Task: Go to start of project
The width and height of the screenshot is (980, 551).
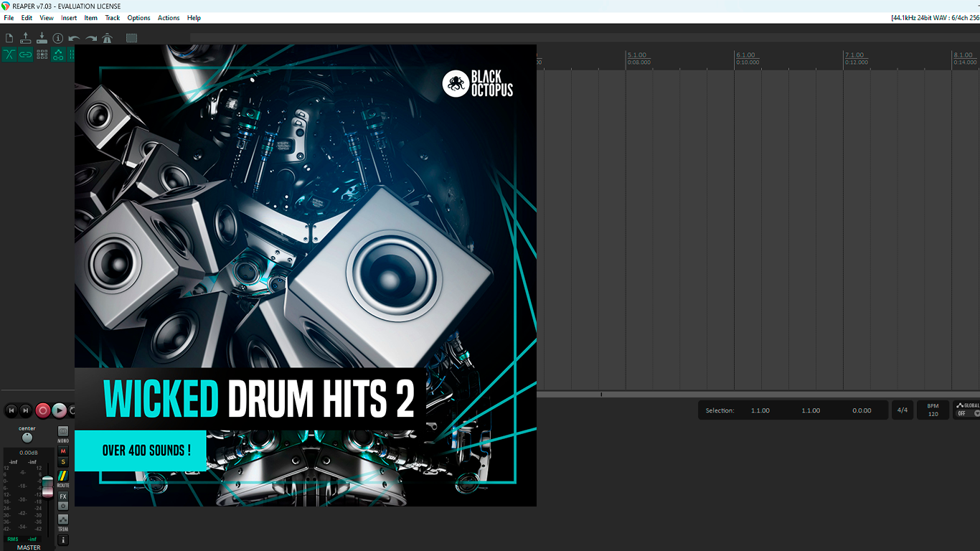Action: [11, 410]
